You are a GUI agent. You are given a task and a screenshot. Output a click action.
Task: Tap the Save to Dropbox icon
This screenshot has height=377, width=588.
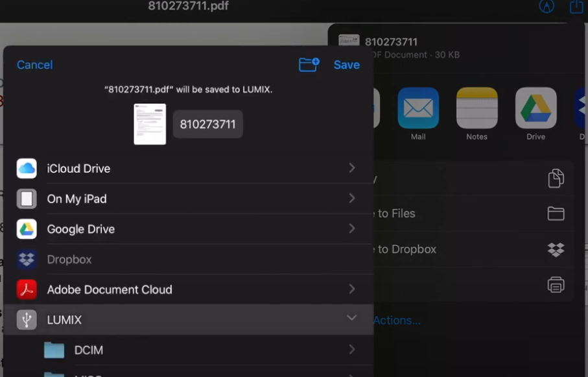(x=556, y=249)
